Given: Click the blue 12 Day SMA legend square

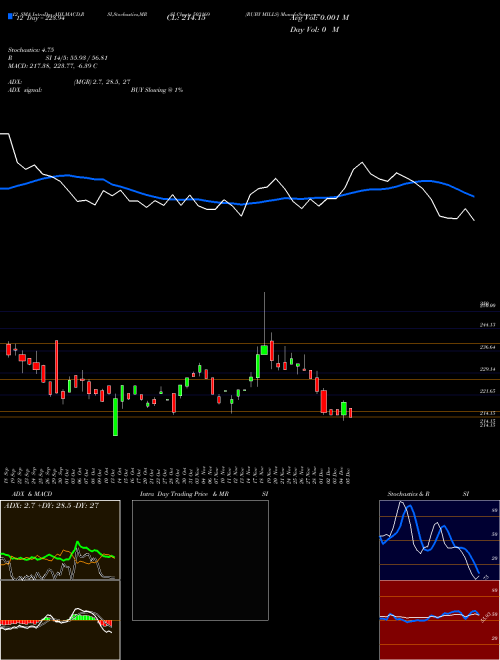Looking at the screenshot, I should (x=10, y=17).
